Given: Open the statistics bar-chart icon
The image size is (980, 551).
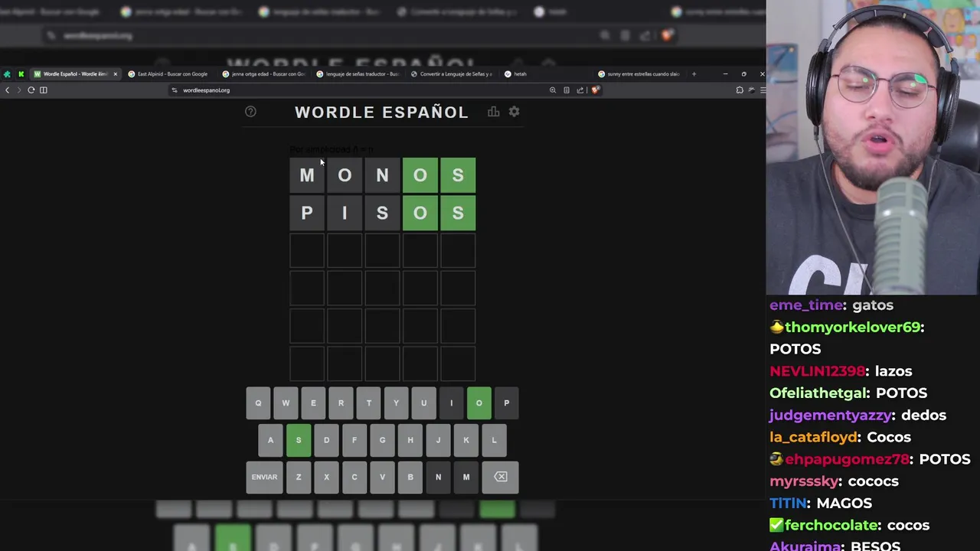Looking at the screenshot, I should click(494, 112).
